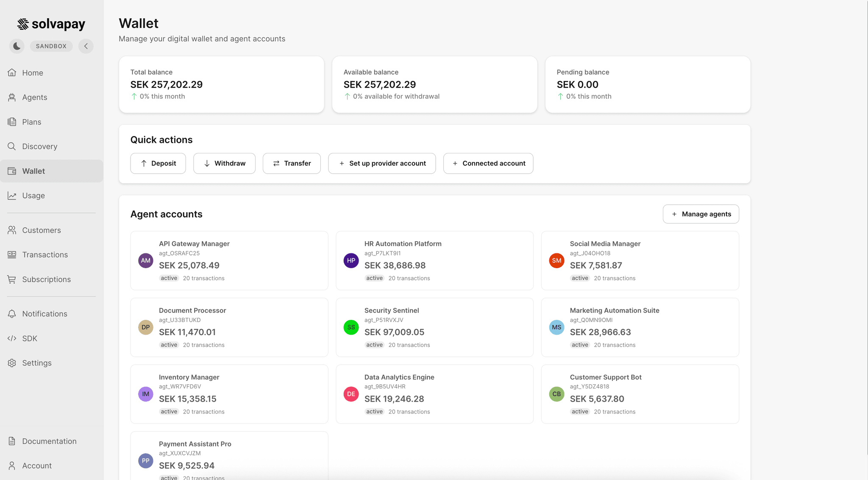The width and height of the screenshot is (868, 480).
Task: Initiate a Withdraw action
Action: pyautogui.click(x=224, y=163)
